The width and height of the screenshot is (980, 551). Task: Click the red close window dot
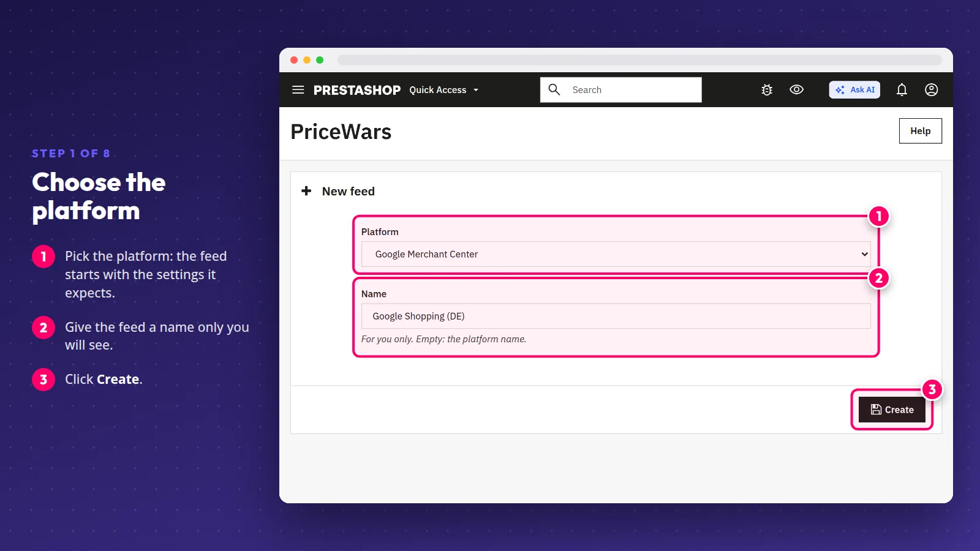point(294,60)
